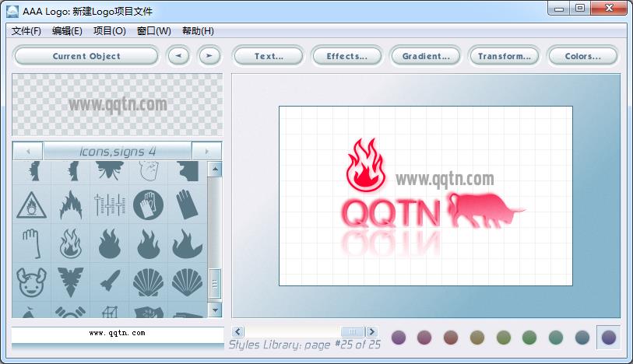Click the rocket icon in library

pyautogui.click(x=108, y=281)
